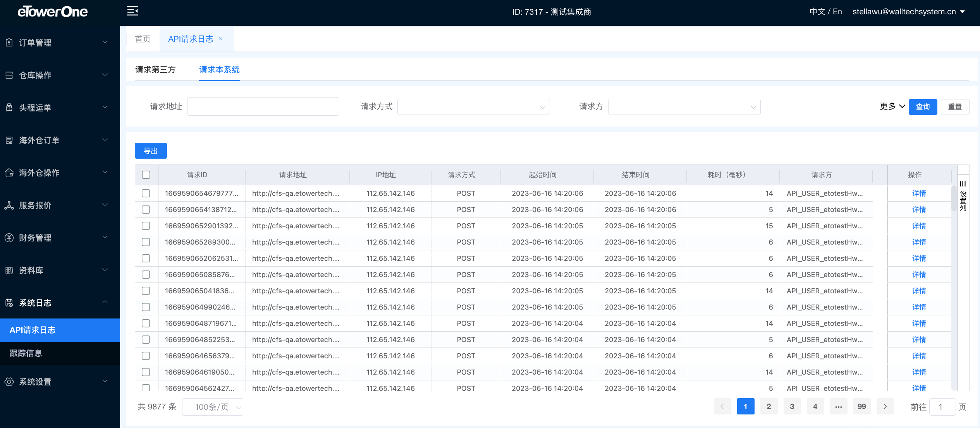Viewport: 980px width, 428px height.
Task: Select the 请求本系统 tab
Action: pyautogui.click(x=219, y=70)
